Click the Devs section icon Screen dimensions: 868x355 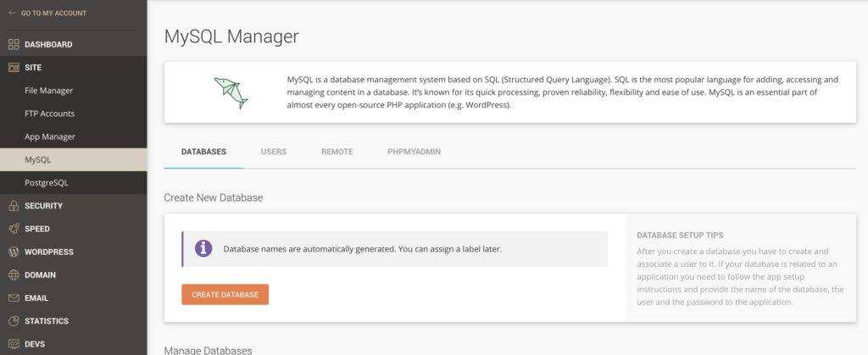click(x=13, y=344)
